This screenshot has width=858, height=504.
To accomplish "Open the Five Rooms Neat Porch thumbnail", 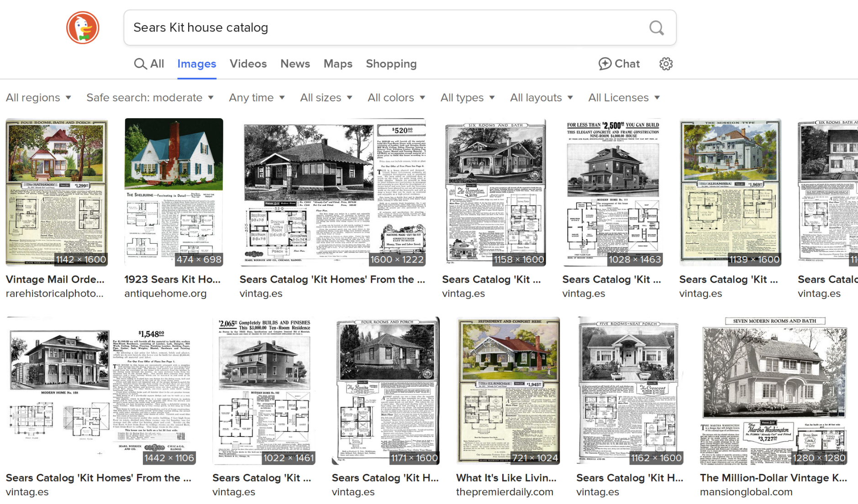I will (x=630, y=391).
